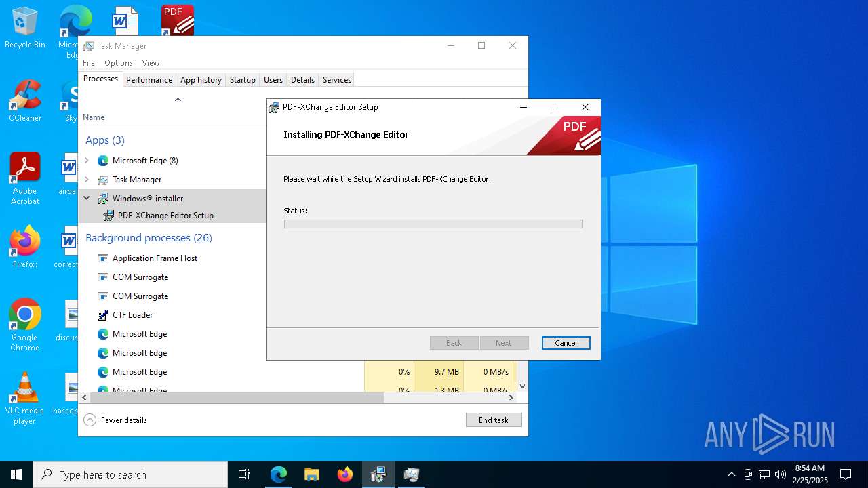The image size is (868, 488).
Task: Cancel the PDF-XChange Editor installation
Action: click(x=566, y=343)
